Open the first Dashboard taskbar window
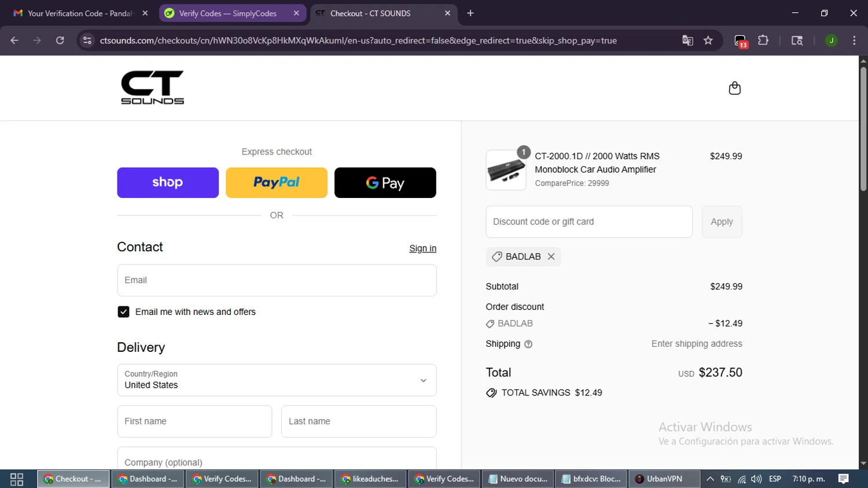 (x=148, y=479)
